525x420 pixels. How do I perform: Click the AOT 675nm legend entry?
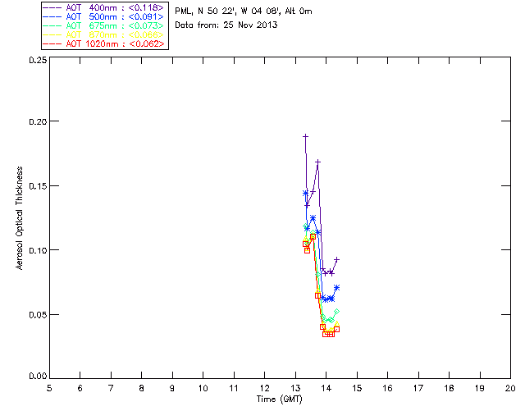click(x=103, y=25)
